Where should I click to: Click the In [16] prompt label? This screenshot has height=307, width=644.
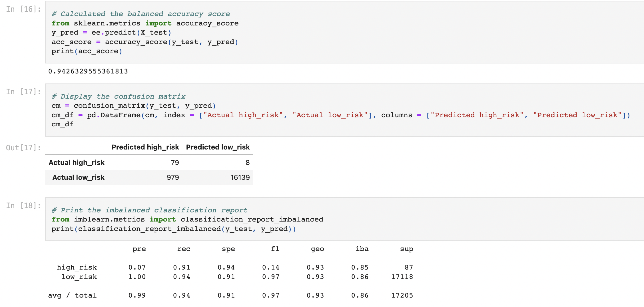(x=23, y=9)
